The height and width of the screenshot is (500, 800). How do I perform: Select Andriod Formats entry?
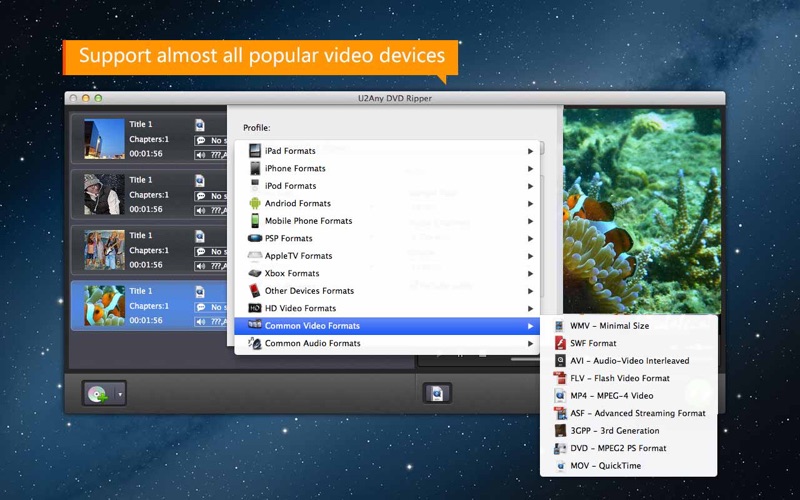pyautogui.click(x=387, y=203)
